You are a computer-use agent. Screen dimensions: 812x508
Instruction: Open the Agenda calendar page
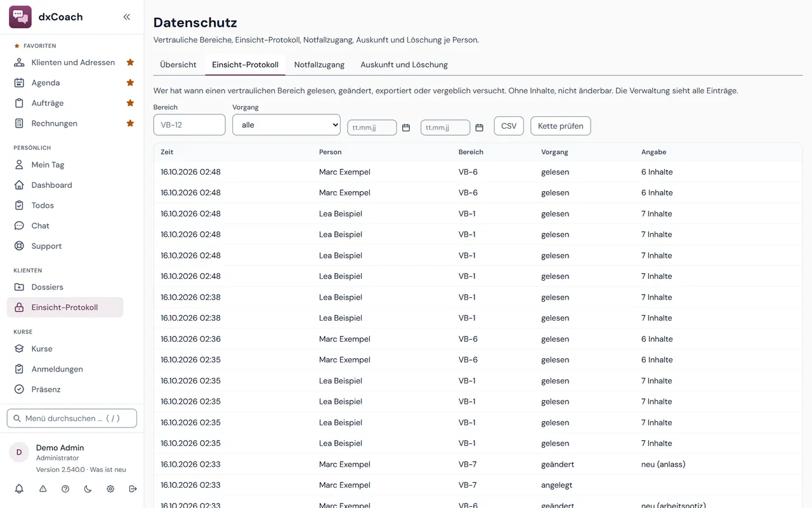[65, 83]
